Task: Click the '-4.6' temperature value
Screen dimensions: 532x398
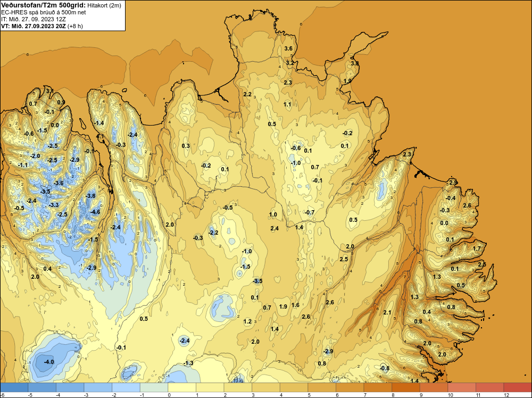Action: 96,212
